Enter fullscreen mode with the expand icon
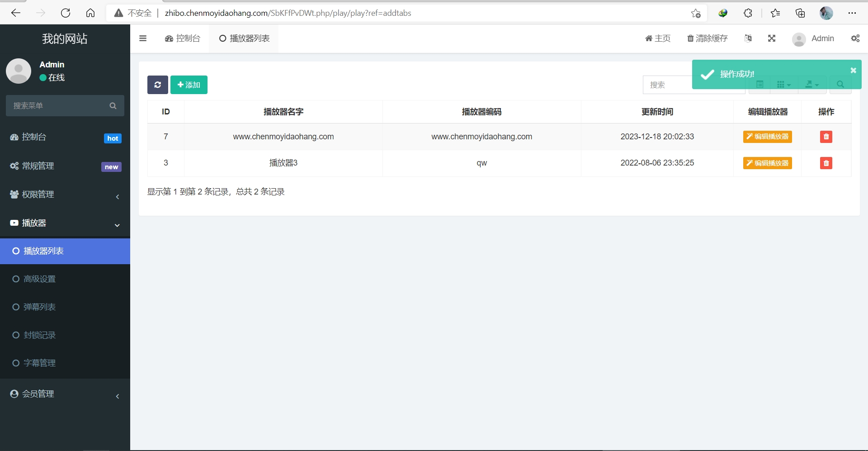The width and height of the screenshot is (868, 451). (772, 38)
